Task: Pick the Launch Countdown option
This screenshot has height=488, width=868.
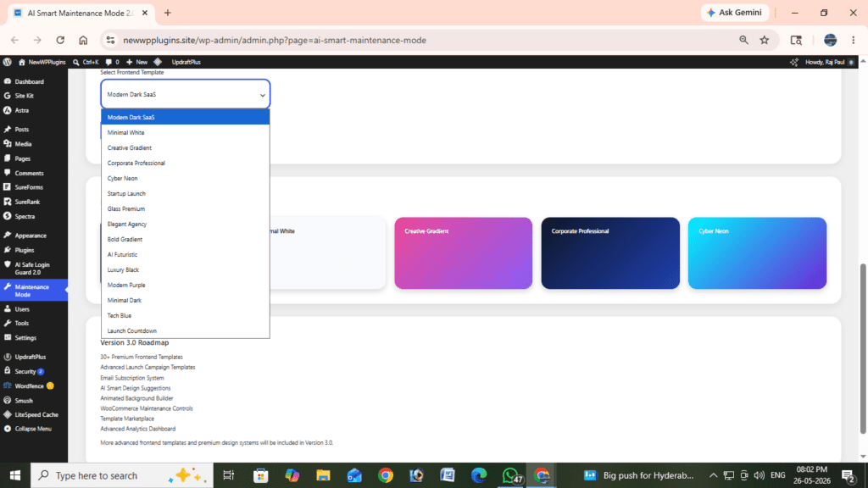Action: coord(186,330)
